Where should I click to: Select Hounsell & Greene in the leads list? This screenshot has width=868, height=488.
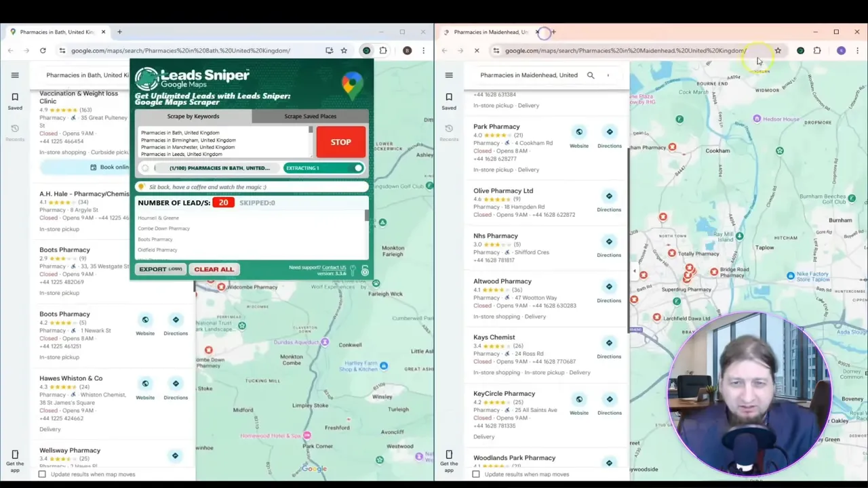[x=158, y=218]
